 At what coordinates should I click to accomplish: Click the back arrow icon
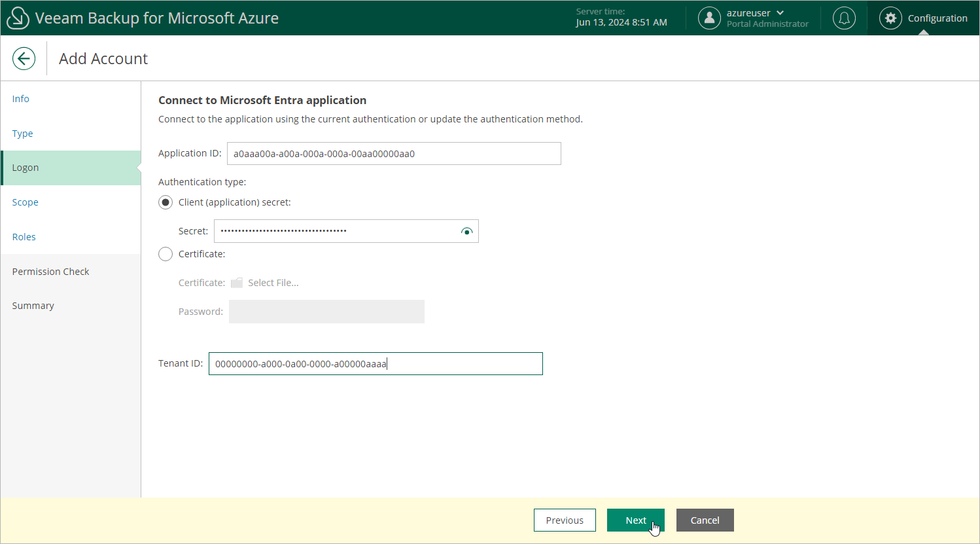tap(24, 59)
